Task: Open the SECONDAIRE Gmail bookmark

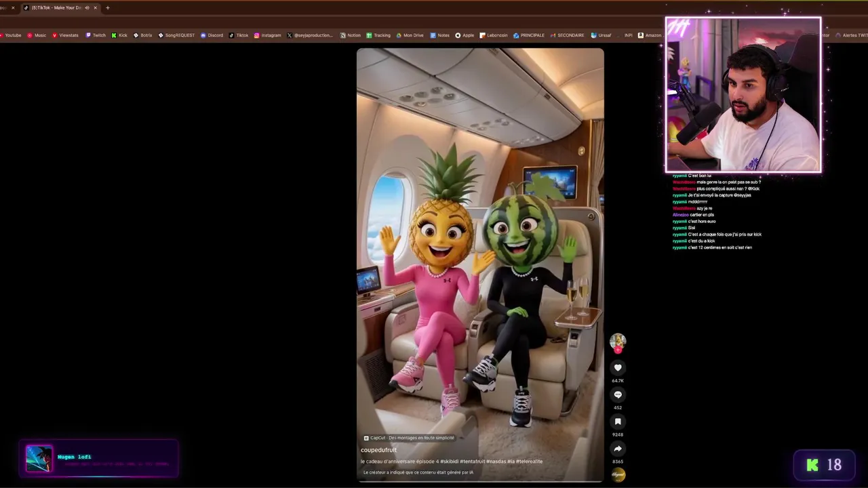Action: tap(567, 35)
